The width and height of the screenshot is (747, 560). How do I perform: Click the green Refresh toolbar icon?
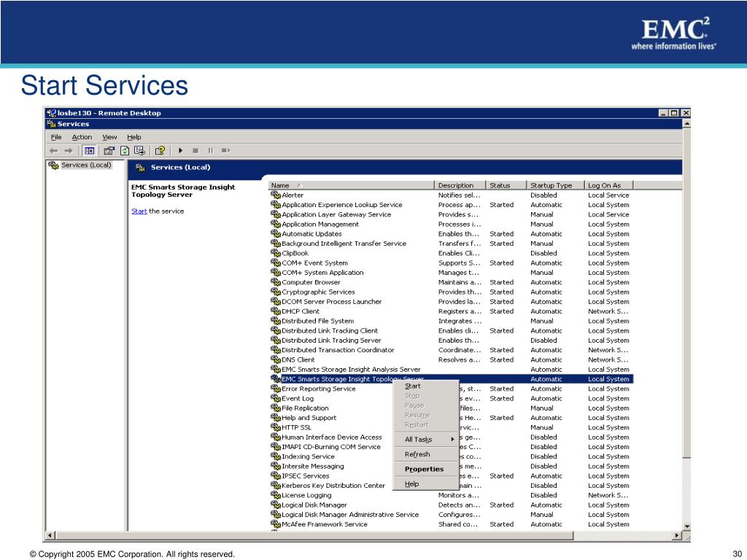click(124, 150)
